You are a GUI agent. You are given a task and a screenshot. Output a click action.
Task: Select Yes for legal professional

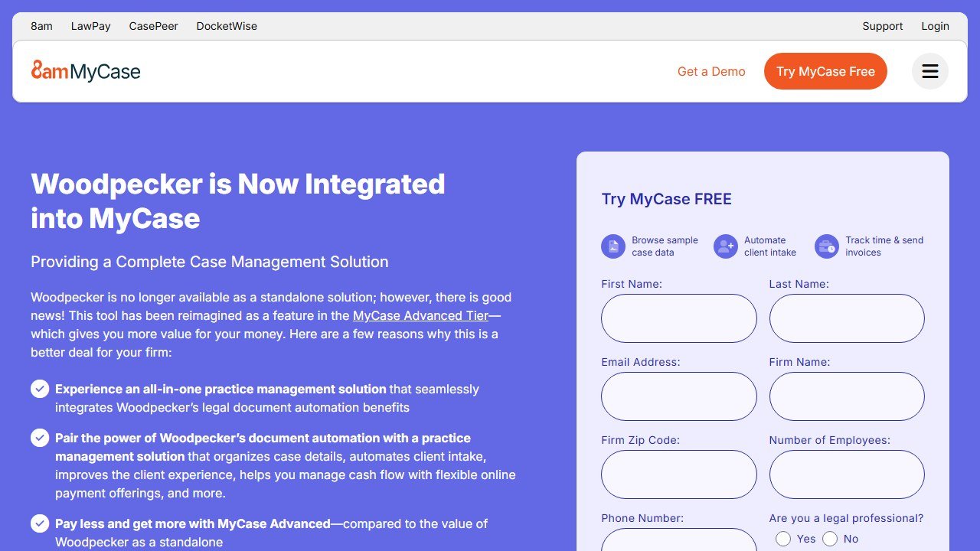(782, 539)
